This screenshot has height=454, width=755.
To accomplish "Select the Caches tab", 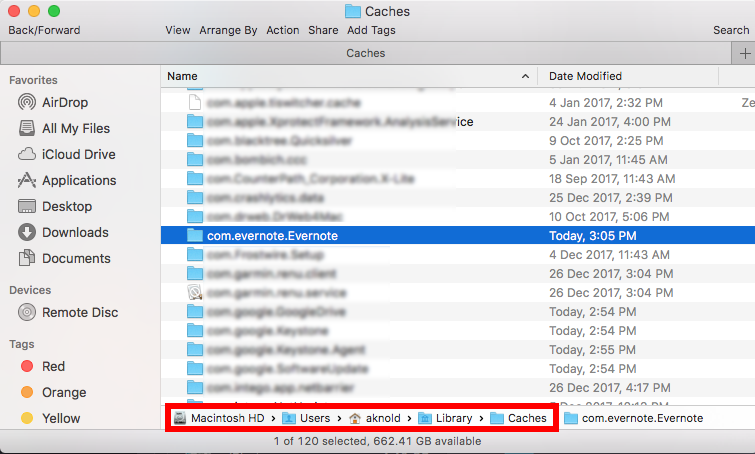I will [365, 53].
